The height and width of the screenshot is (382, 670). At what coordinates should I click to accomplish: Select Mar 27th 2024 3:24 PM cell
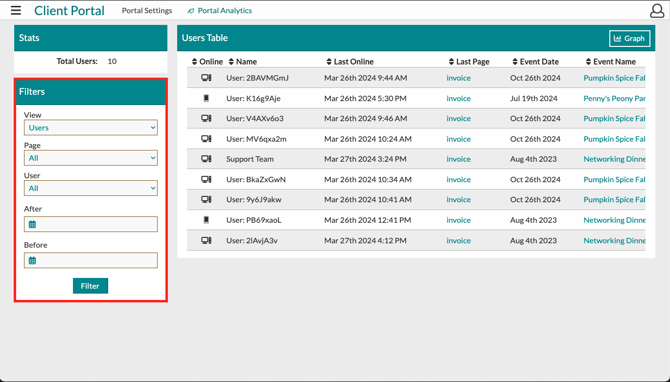click(x=365, y=159)
